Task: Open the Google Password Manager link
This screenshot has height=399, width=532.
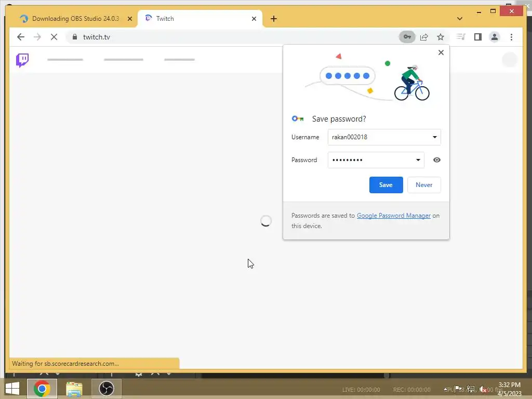Action: click(394, 216)
